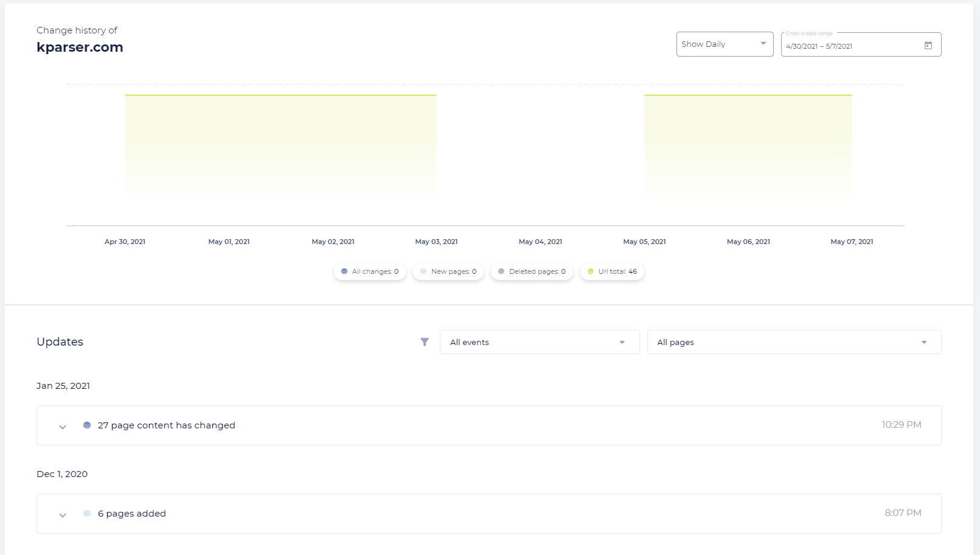Open the All events dropdown
The image size is (980, 555).
(539, 342)
